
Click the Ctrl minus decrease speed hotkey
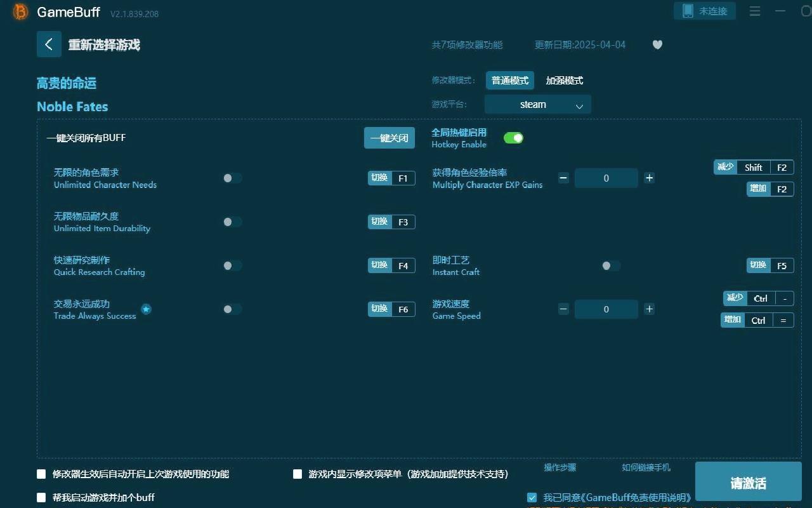pos(759,298)
